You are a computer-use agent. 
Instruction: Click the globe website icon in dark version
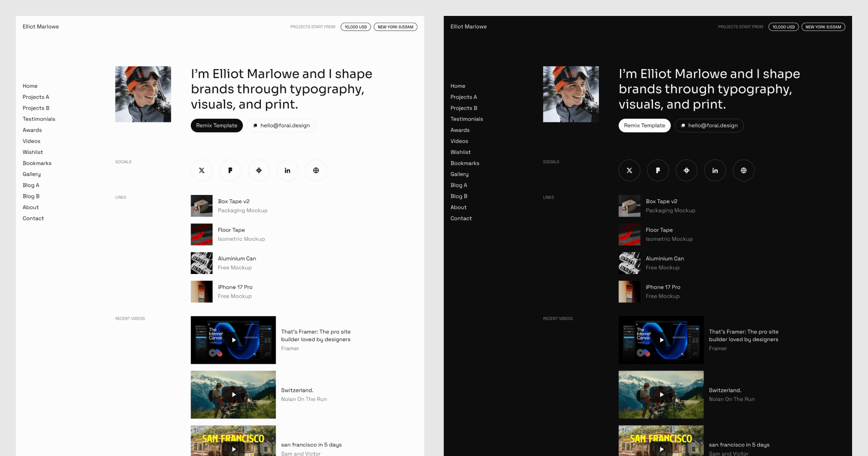click(x=744, y=170)
